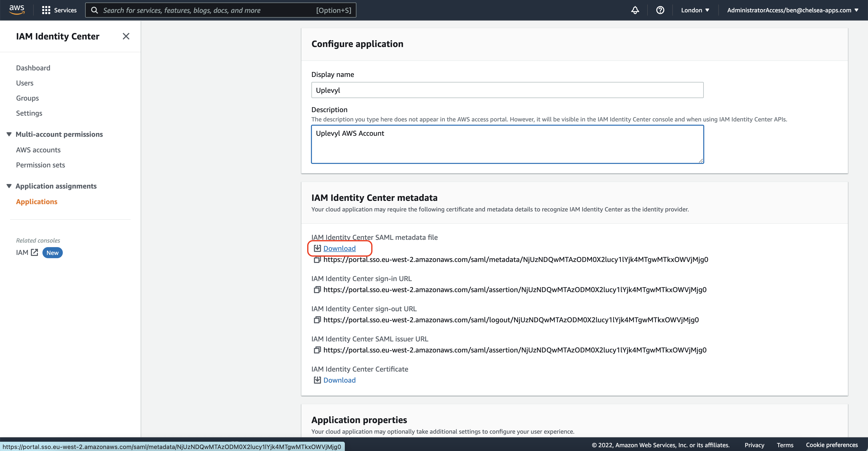
Task: Click the notifications bell icon
Action: pos(635,10)
